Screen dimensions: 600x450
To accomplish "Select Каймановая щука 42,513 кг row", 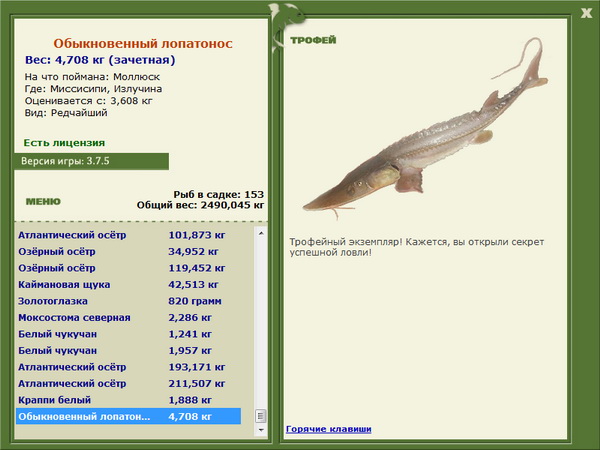I will coord(129,284).
